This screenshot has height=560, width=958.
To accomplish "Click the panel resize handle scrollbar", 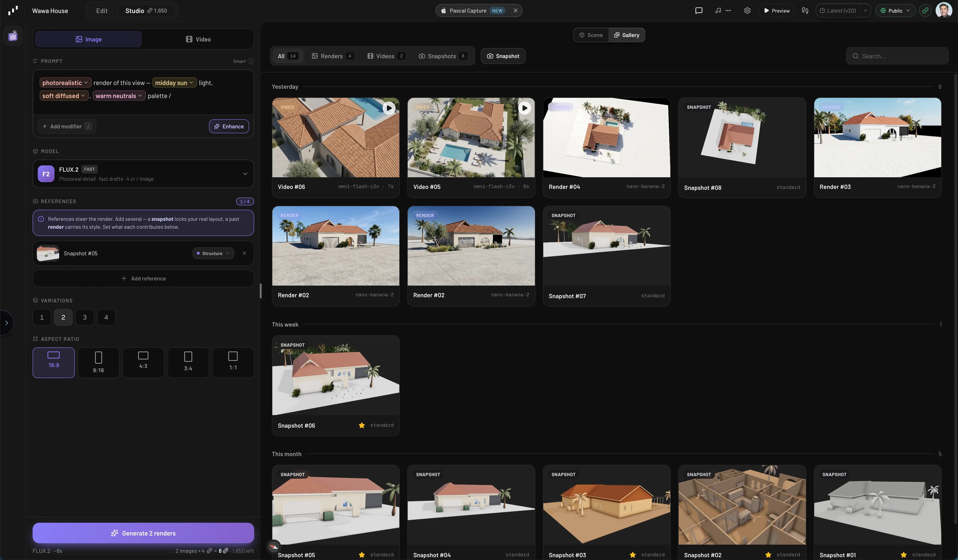I will tap(261, 291).
